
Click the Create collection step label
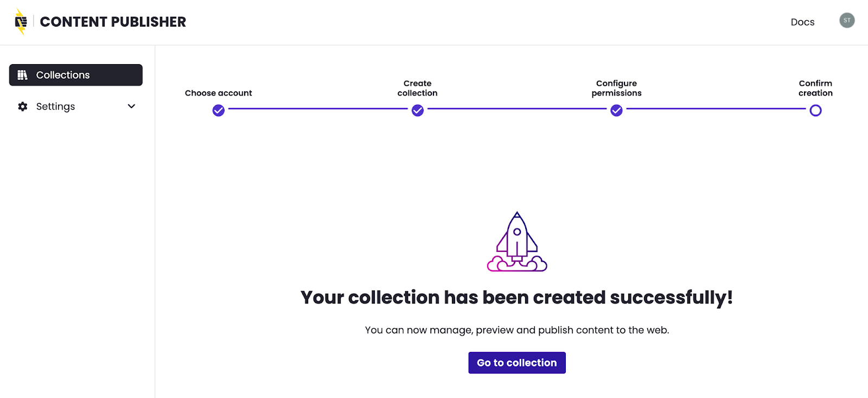point(418,88)
